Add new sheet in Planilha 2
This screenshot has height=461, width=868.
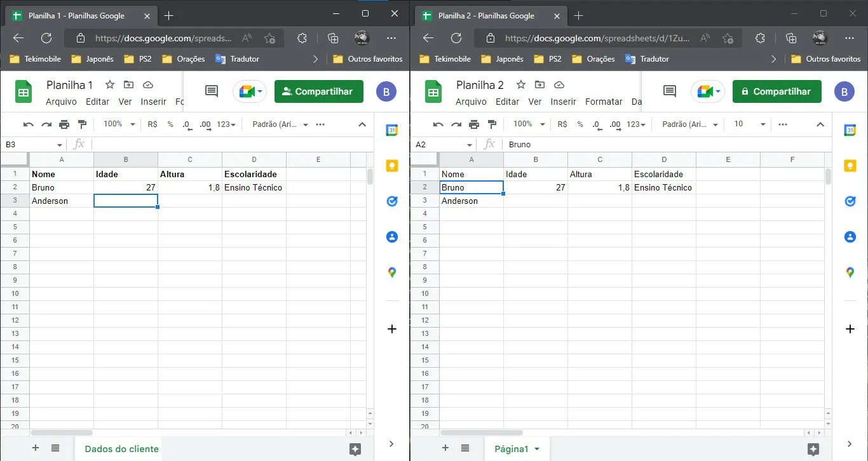pyautogui.click(x=445, y=448)
